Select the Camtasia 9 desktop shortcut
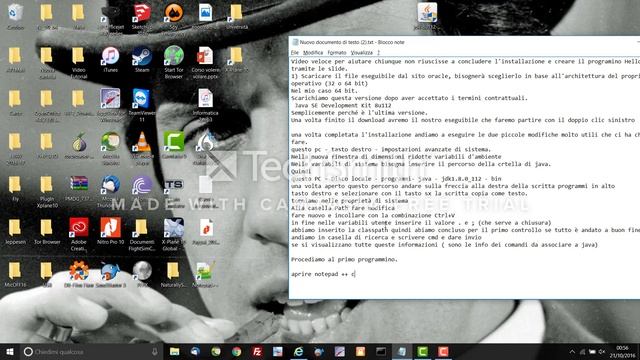640x360 pixels. pos(173,145)
